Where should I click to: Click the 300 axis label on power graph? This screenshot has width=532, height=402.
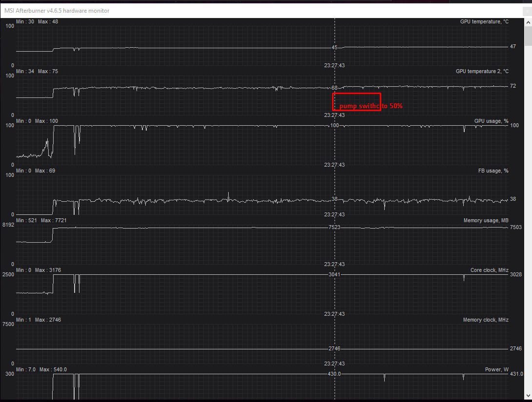click(10, 374)
